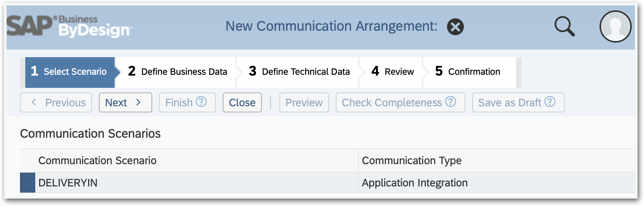Click the Finish button
Screen dimensions: 644x206
187,102
